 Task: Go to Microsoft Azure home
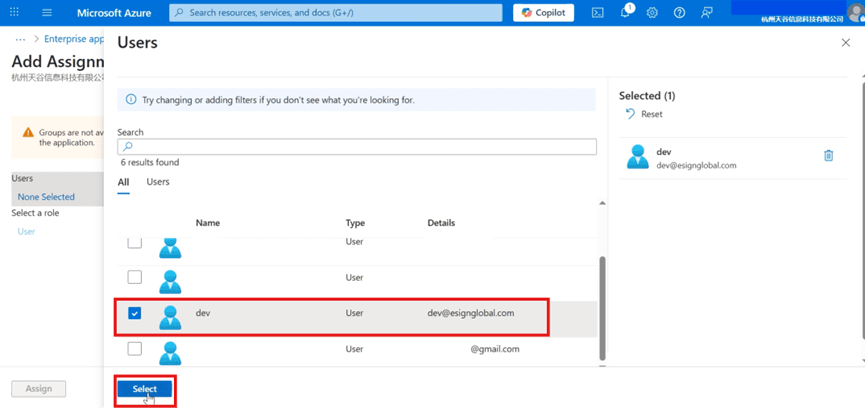(x=114, y=13)
